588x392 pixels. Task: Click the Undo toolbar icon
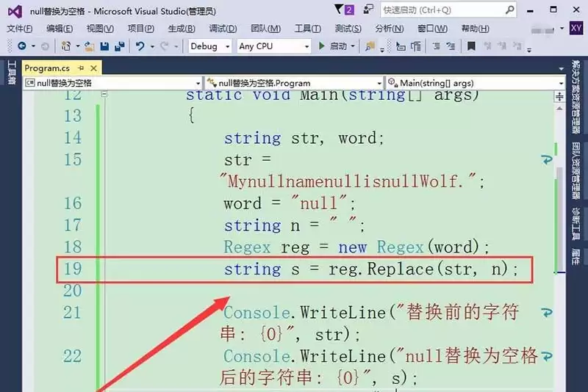(x=140, y=46)
